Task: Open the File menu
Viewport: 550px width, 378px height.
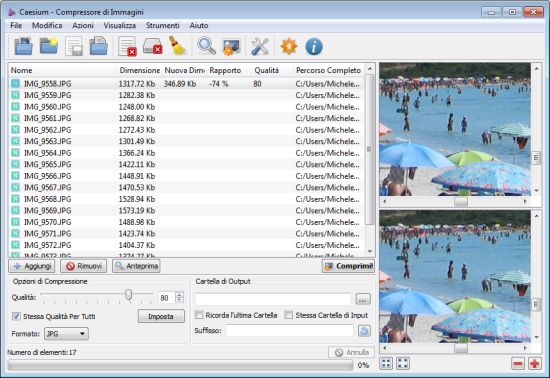Action: [16, 25]
